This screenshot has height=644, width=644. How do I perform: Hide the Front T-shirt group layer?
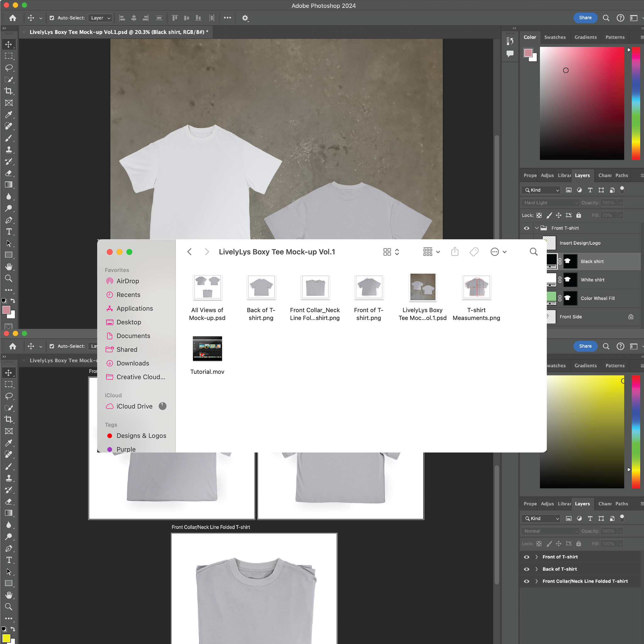[527, 228]
